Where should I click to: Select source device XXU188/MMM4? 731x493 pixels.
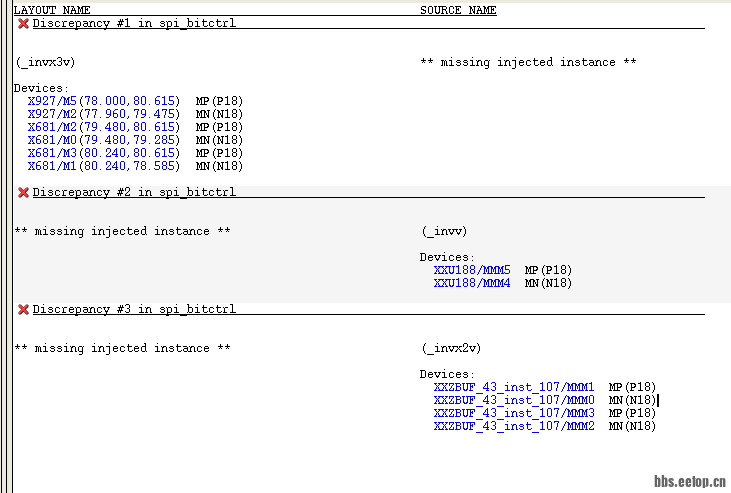[471, 283]
